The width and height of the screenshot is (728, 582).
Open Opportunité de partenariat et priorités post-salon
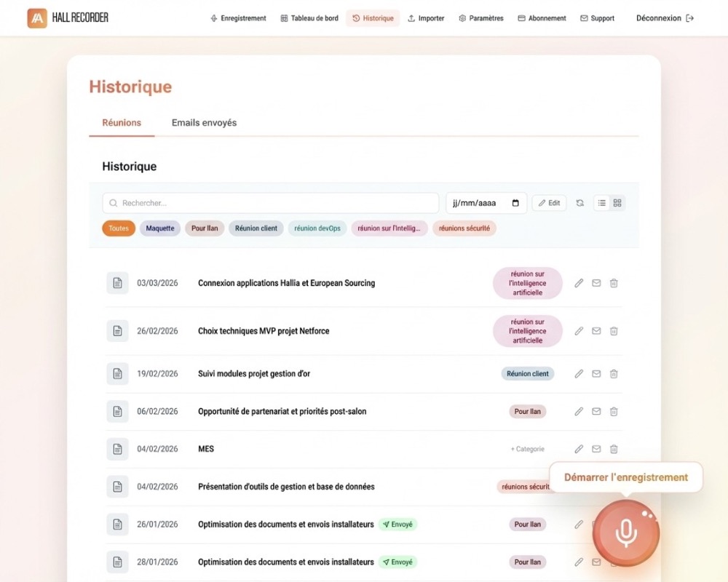pos(282,411)
